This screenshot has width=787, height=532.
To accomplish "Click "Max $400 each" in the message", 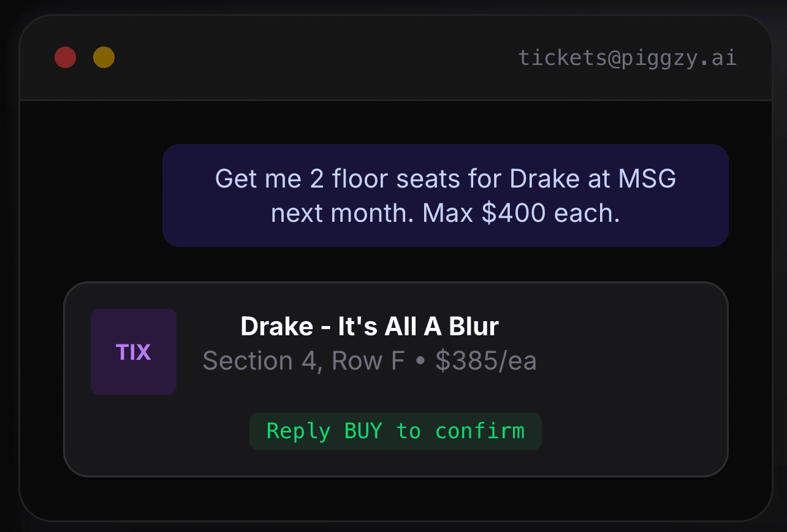I will 521,213.
